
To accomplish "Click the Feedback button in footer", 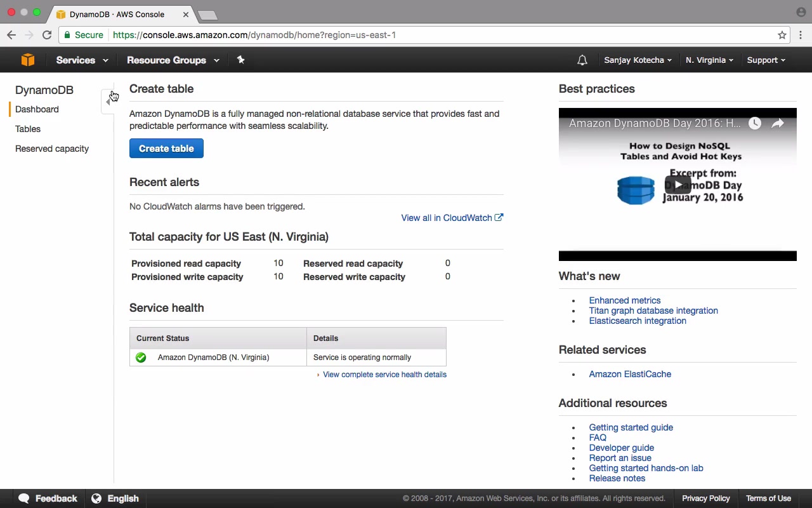I will (x=48, y=498).
